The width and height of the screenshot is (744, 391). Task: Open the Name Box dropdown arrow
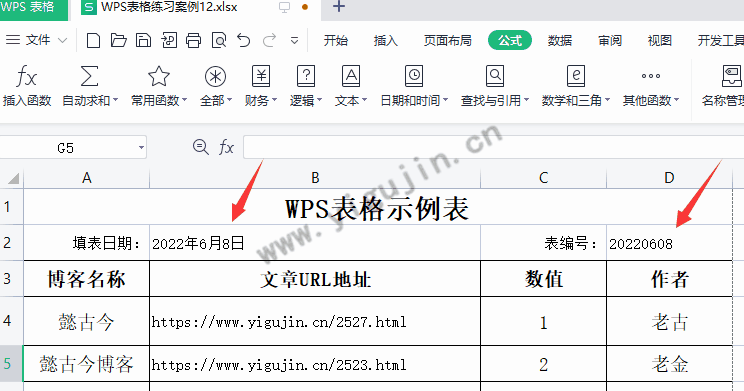coord(141,148)
